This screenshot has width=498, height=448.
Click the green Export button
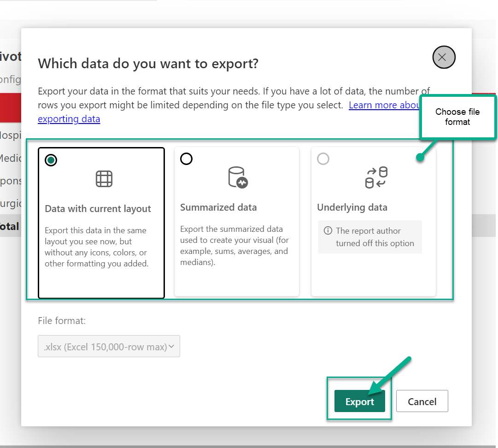359,401
